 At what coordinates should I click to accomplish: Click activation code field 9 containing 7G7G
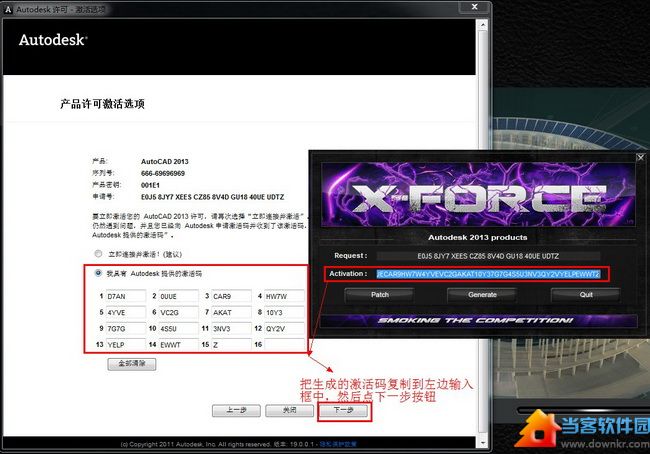point(126,328)
